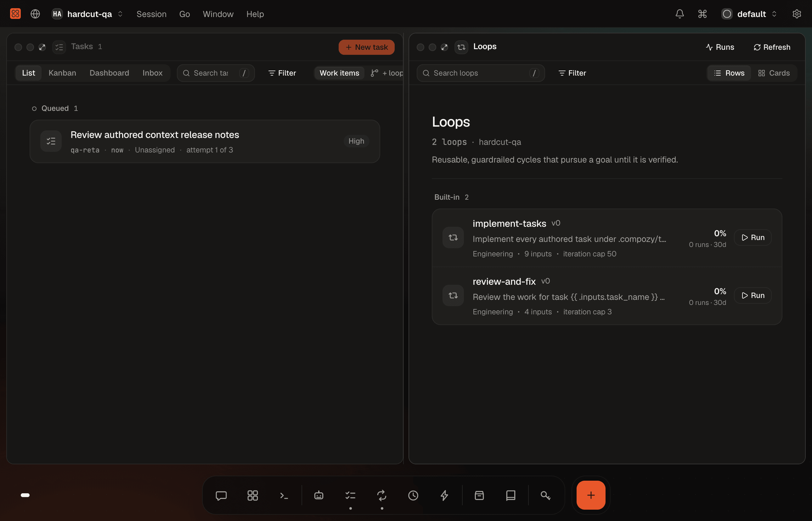Viewport: 812px width, 521px height.
Task: Select the + loop toggle
Action: [387, 73]
